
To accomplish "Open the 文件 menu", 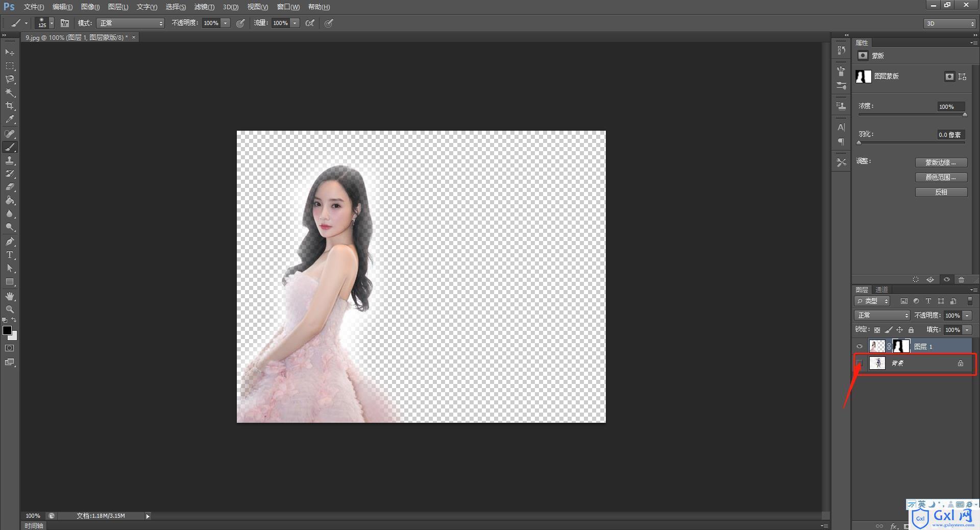I will click(x=34, y=7).
